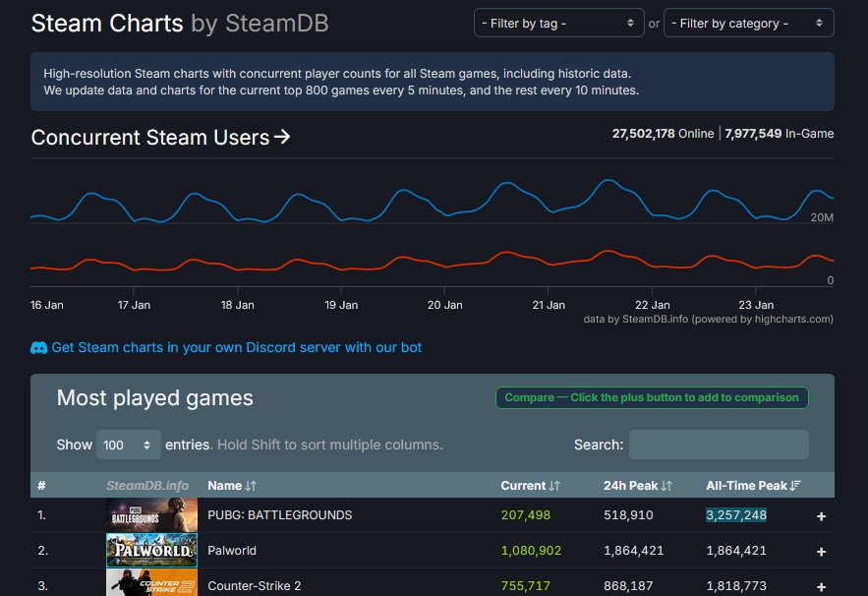Focus the Search input field
The width and height of the screenshot is (868, 596).
(719, 445)
